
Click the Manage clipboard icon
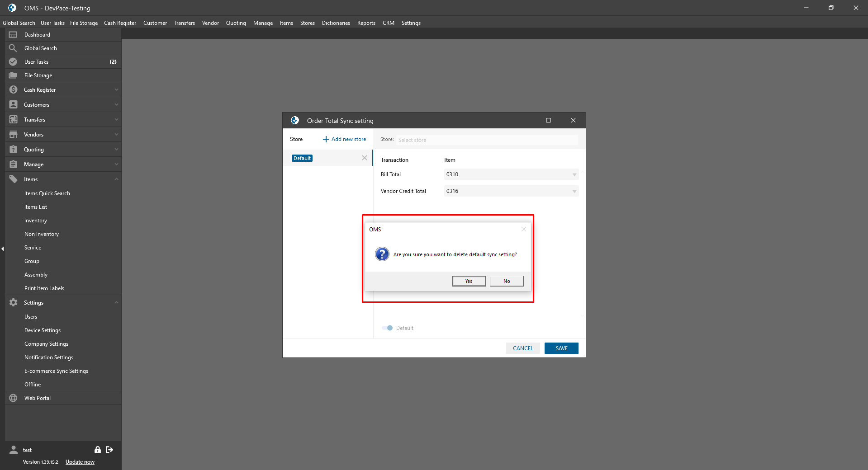pyautogui.click(x=14, y=164)
